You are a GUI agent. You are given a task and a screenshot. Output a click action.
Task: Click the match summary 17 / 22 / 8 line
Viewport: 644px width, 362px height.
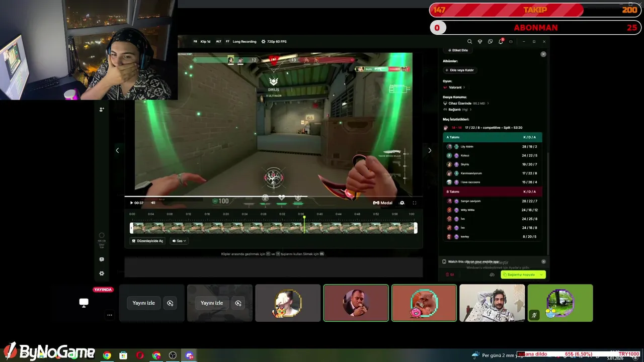[x=494, y=128]
